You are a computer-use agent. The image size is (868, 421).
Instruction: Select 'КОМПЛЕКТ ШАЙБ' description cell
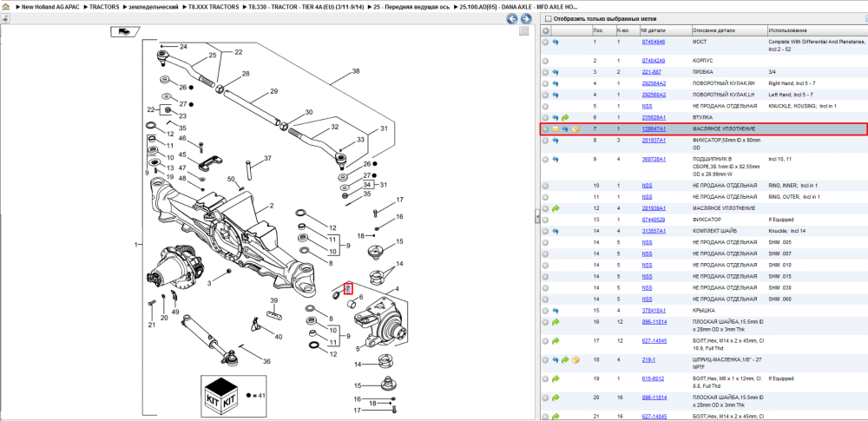(x=713, y=231)
